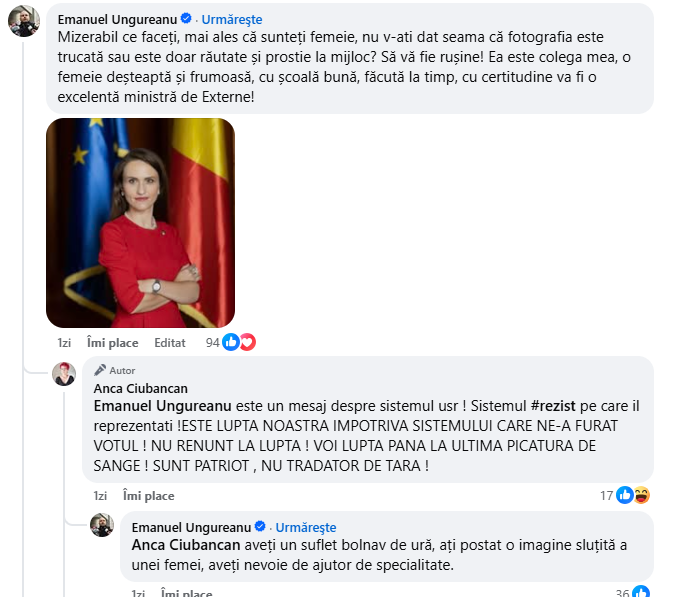
Task: Open the Editat edit history link
Action: pos(170,343)
